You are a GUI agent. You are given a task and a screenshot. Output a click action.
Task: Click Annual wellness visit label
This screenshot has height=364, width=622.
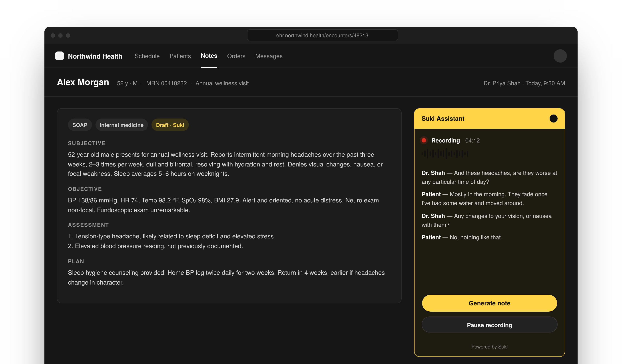[x=222, y=83]
